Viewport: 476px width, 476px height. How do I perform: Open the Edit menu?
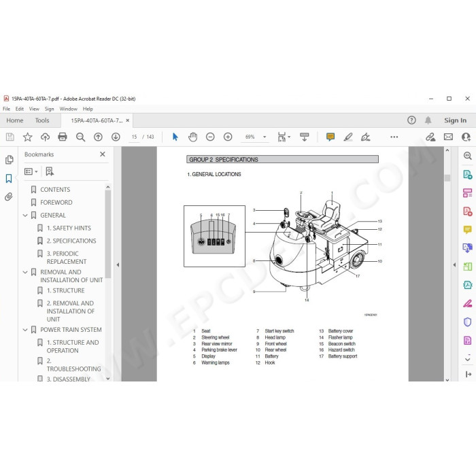[20, 109]
